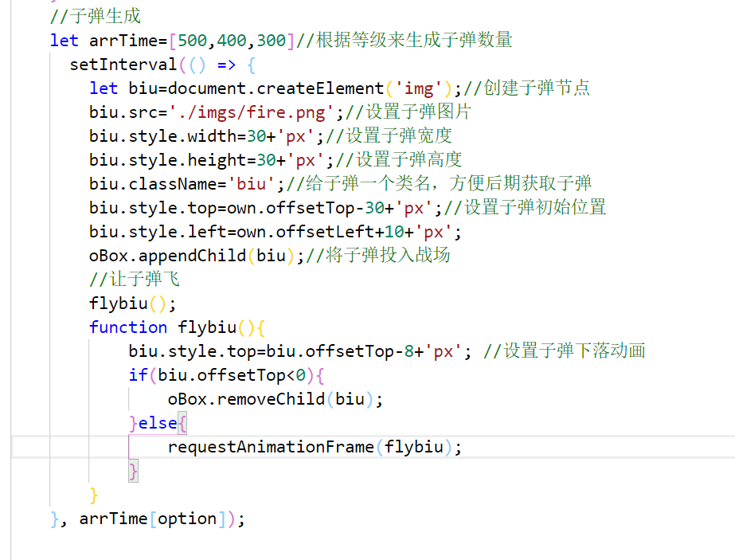Image resolution: width=735 pixels, height=560 pixels.
Task: Click 'biu.offsetTop<0' condition
Action: (x=232, y=375)
